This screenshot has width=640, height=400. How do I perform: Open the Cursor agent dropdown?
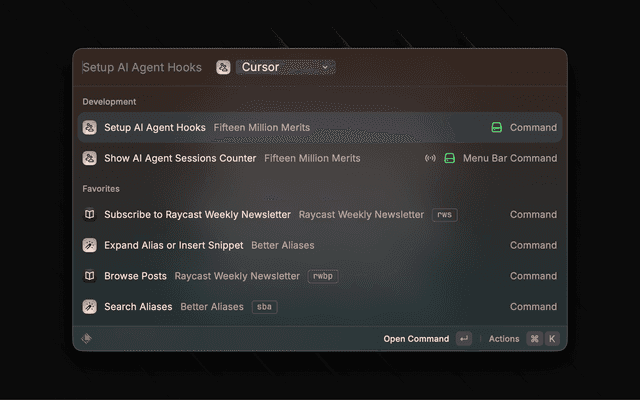285,67
